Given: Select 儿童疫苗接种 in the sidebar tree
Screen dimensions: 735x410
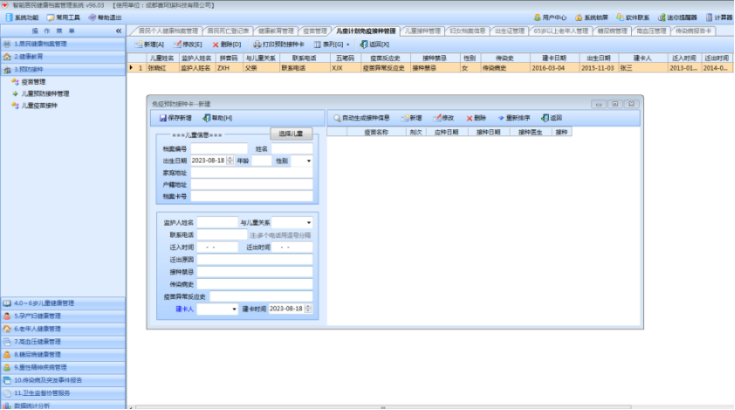Looking at the screenshot, I should [x=39, y=105].
